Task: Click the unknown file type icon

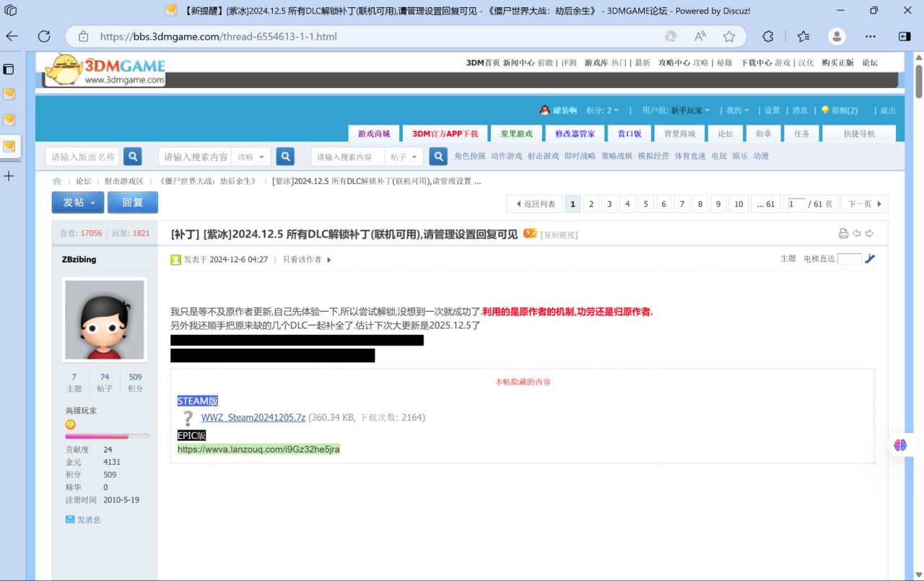Action: pos(188,418)
